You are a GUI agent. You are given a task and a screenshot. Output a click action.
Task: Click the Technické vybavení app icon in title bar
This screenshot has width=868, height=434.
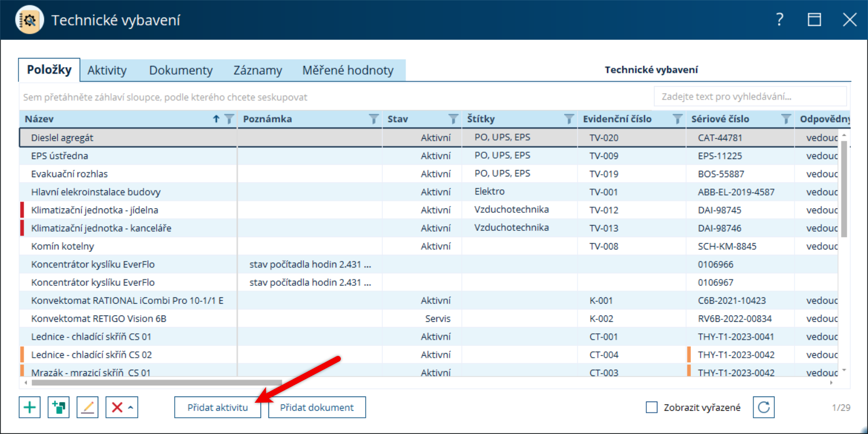[30, 20]
